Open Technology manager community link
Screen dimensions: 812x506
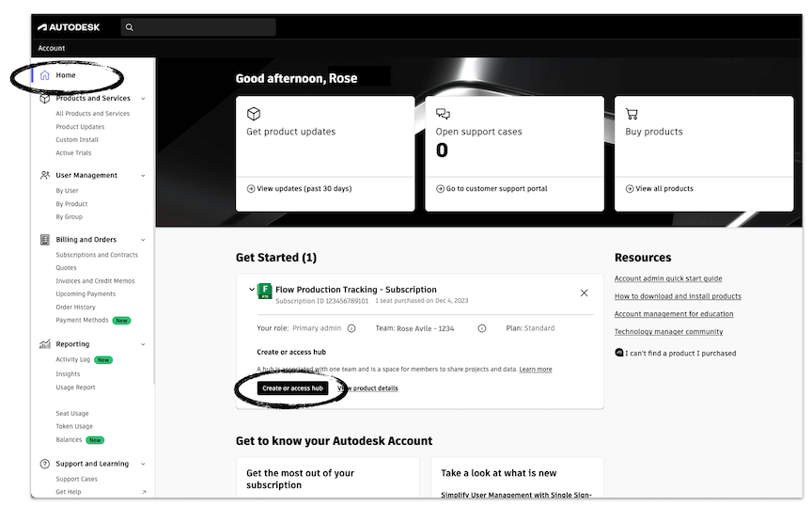coord(668,331)
